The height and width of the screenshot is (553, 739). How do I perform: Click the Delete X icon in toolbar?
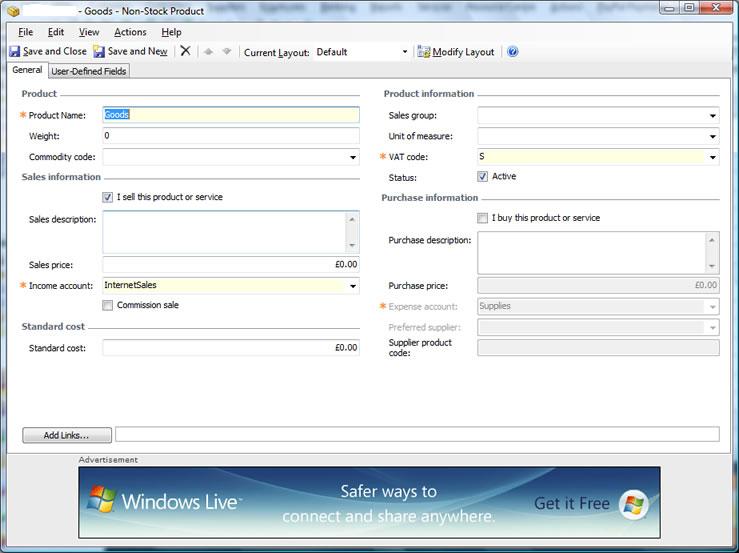(x=186, y=51)
